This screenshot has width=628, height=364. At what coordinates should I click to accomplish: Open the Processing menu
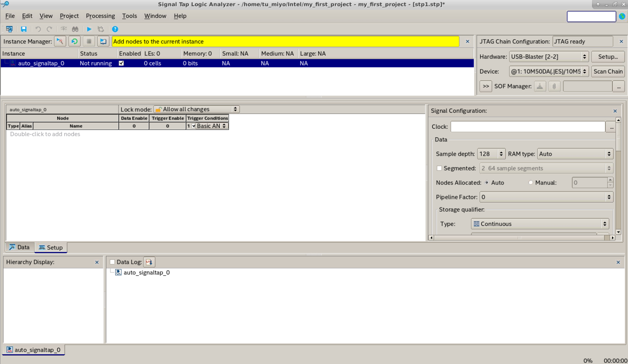(100, 16)
